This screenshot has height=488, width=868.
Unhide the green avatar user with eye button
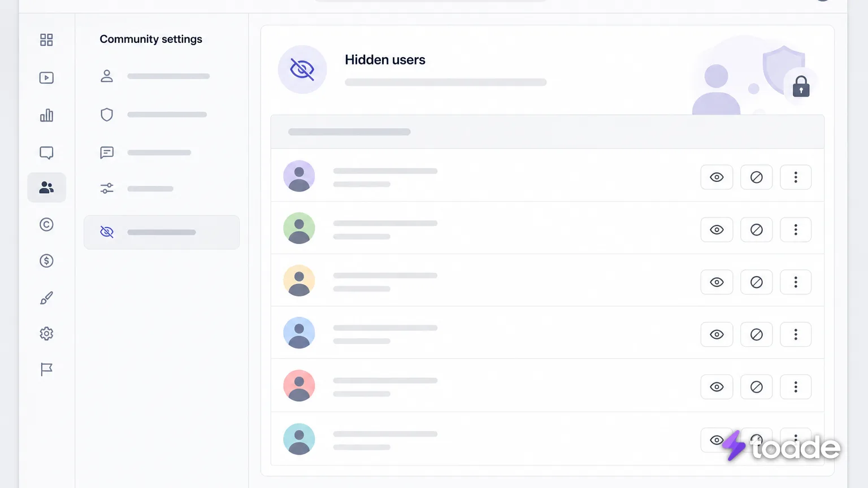(717, 230)
